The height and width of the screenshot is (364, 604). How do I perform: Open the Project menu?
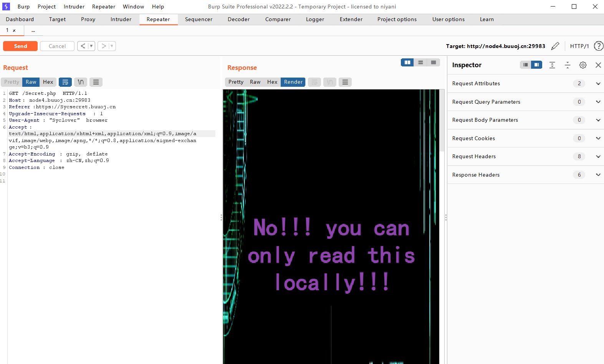coord(46,7)
